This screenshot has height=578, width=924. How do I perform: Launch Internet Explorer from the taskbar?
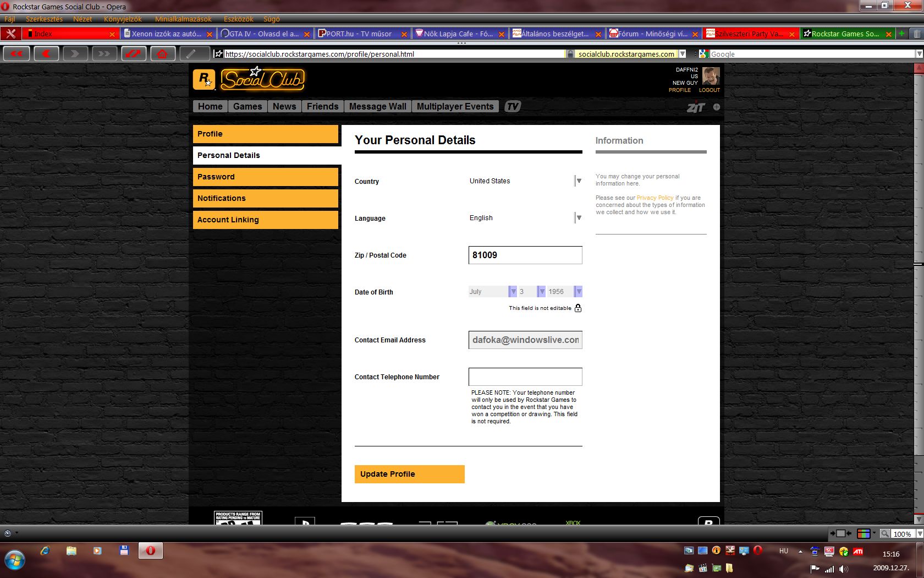click(45, 550)
